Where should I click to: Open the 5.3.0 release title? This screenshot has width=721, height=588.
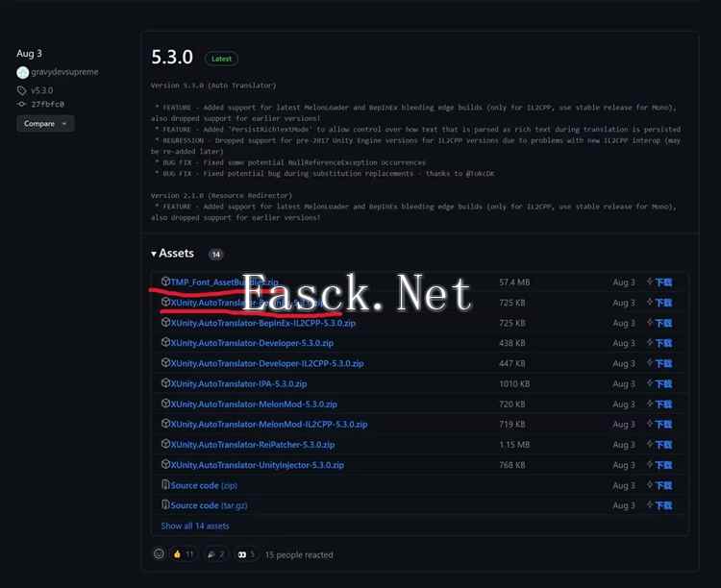(170, 58)
